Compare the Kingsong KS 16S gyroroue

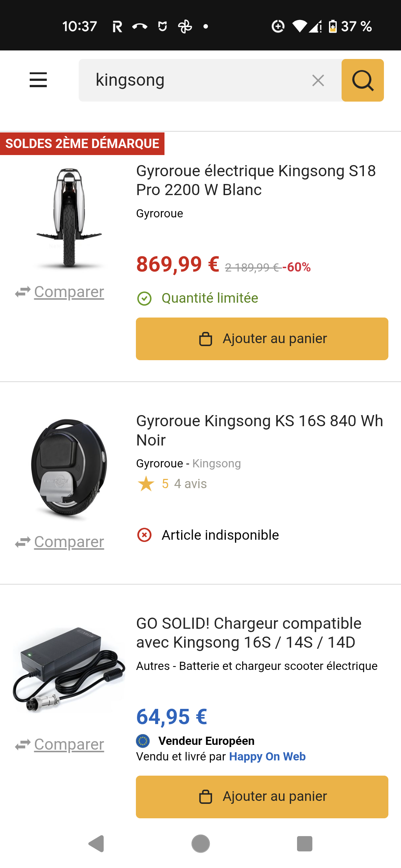[x=69, y=542]
